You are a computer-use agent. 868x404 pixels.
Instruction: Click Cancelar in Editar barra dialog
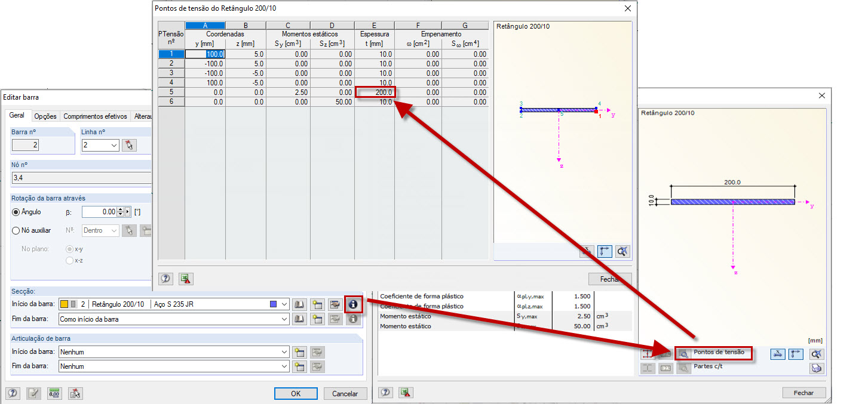pyautogui.click(x=345, y=394)
